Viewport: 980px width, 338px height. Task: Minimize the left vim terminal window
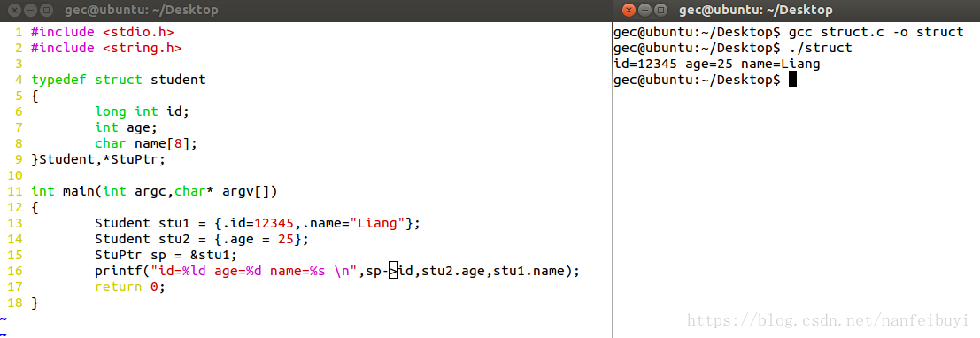click(30, 11)
